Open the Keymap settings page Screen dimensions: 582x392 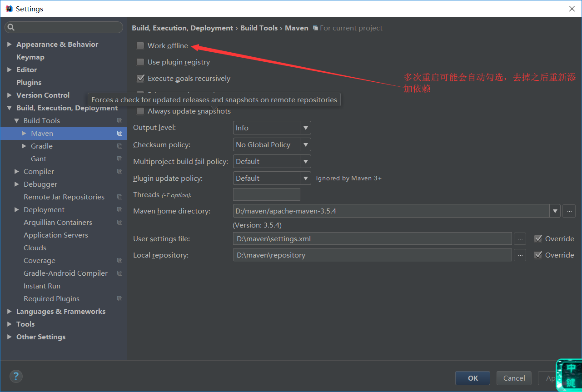pyautogui.click(x=30, y=57)
